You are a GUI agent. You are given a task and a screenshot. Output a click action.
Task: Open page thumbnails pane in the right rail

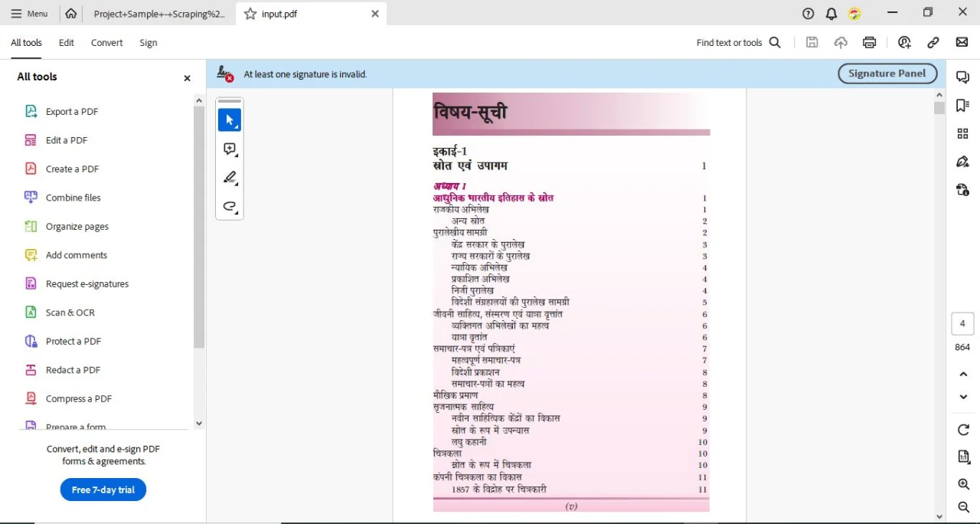point(963,133)
